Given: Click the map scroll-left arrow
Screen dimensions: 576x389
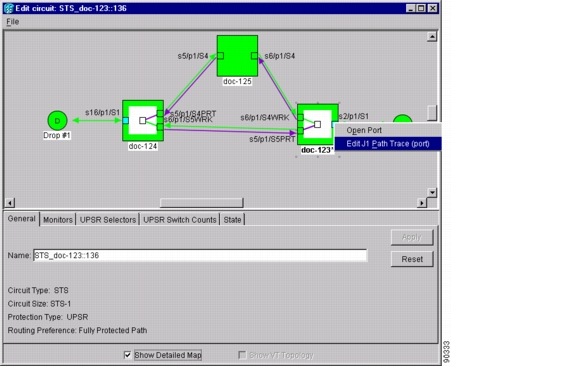Looking at the screenshot, I should click(x=10, y=203).
